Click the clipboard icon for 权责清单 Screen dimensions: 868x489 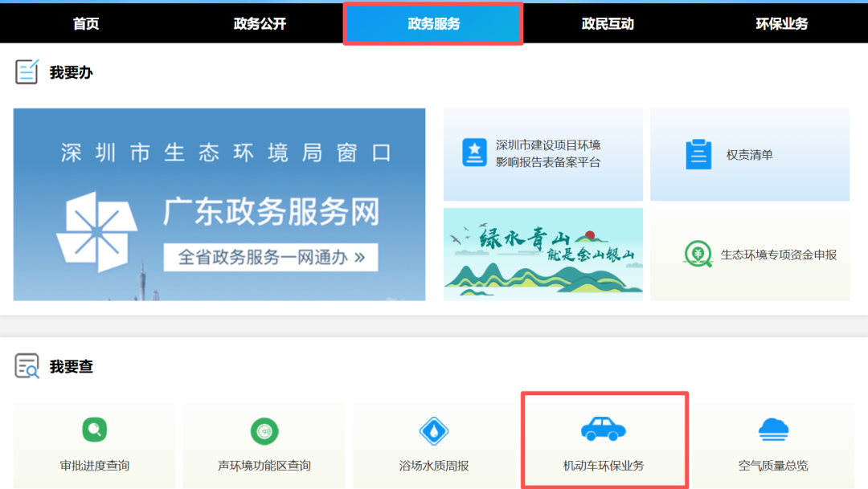pyautogui.click(x=698, y=154)
